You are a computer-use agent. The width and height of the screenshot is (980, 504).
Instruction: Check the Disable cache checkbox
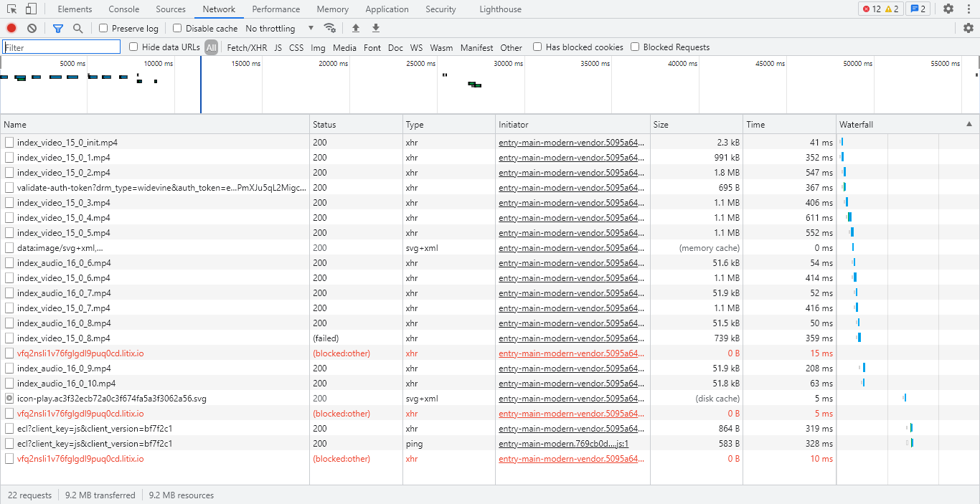(177, 28)
